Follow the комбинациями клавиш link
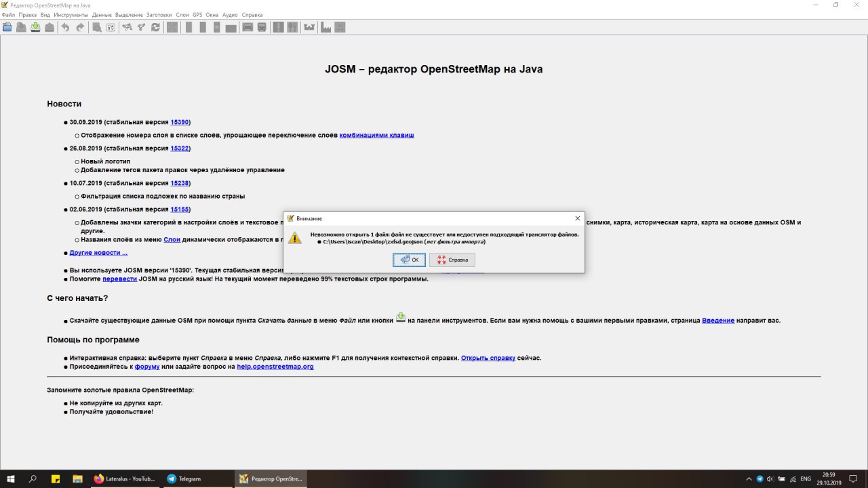The image size is (868, 488). (x=376, y=135)
